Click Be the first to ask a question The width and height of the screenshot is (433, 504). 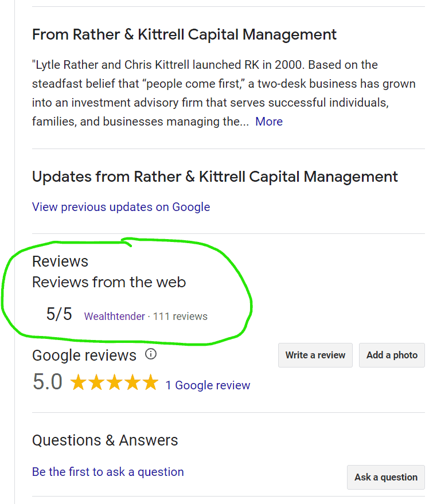coord(108,472)
